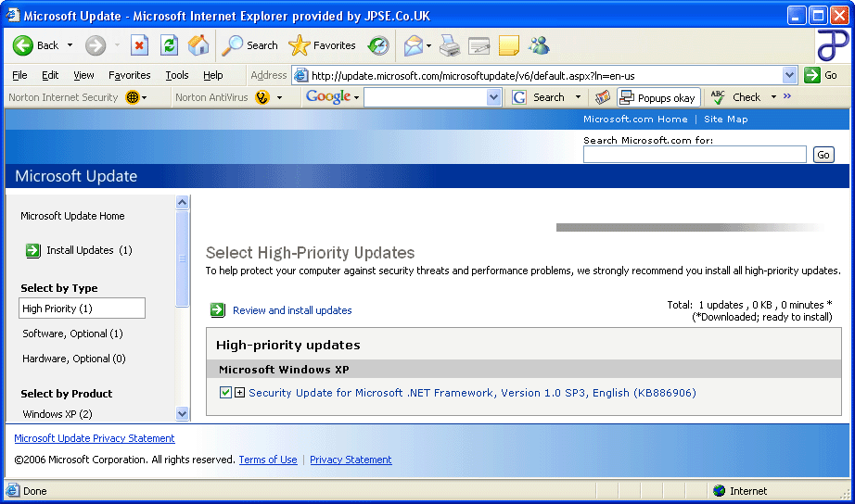Click the yellow Discuss note icon

tap(509, 45)
